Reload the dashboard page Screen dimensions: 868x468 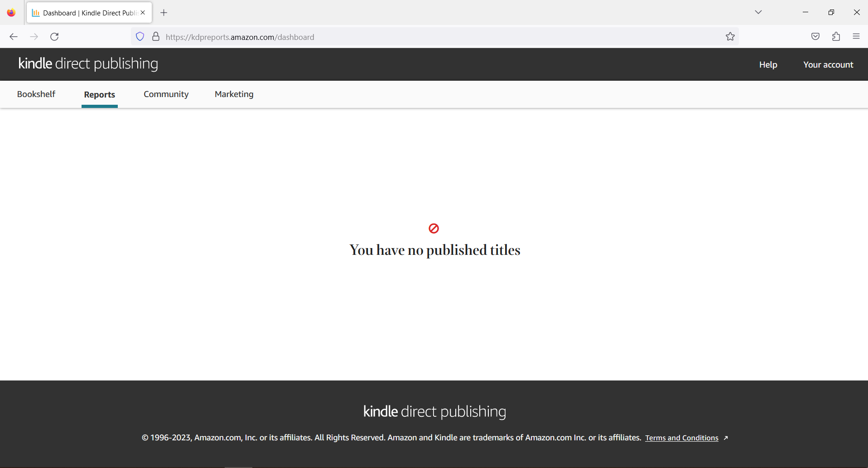[54, 37]
